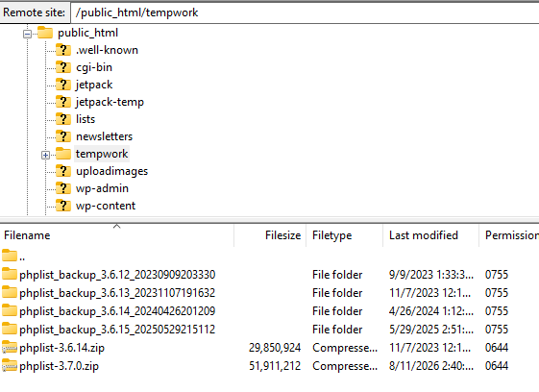This screenshot has height=392, width=539.
Task: Select the phplist-3.7.0.zip archive icon
Action: [10, 365]
